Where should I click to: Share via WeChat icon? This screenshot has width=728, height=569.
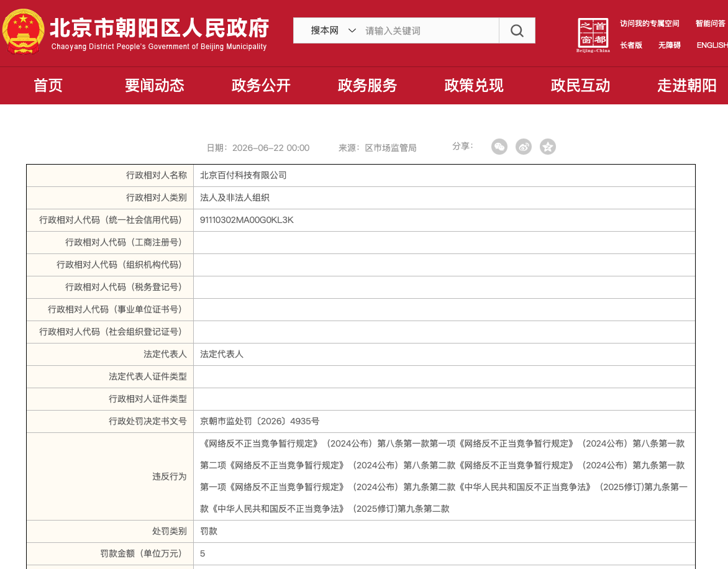(499, 147)
